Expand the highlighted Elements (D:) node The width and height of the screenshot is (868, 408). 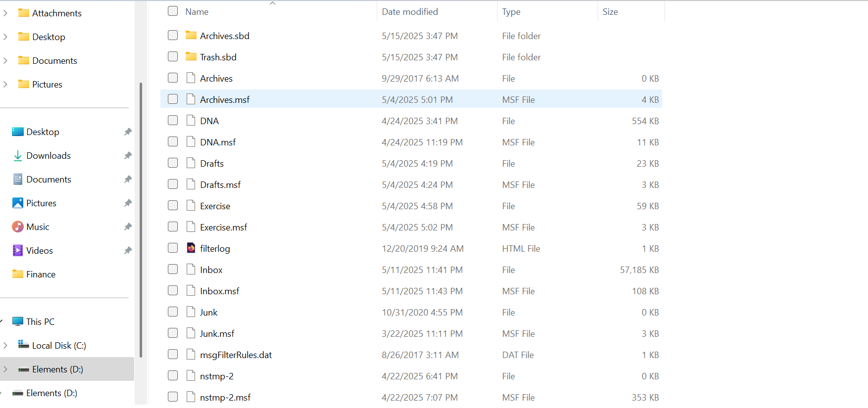click(x=5, y=369)
